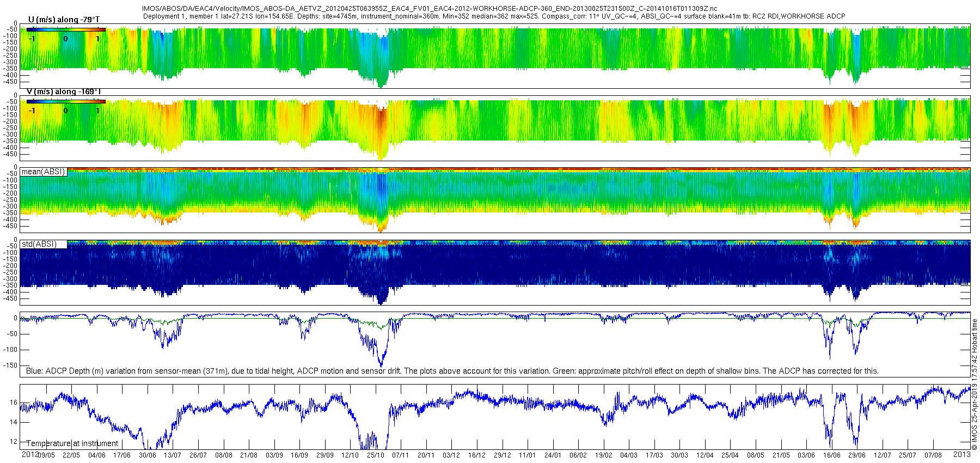Select the 'U (m/s) along -79°T' panel title
Viewport: 980px width, 463px height.
tap(64, 20)
